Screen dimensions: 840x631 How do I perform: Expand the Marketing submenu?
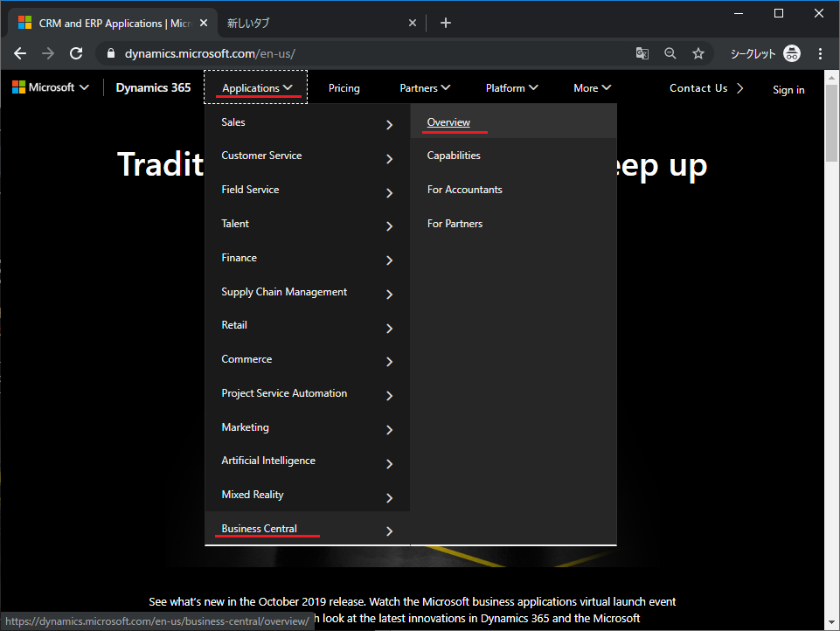pyautogui.click(x=307, y=428)
